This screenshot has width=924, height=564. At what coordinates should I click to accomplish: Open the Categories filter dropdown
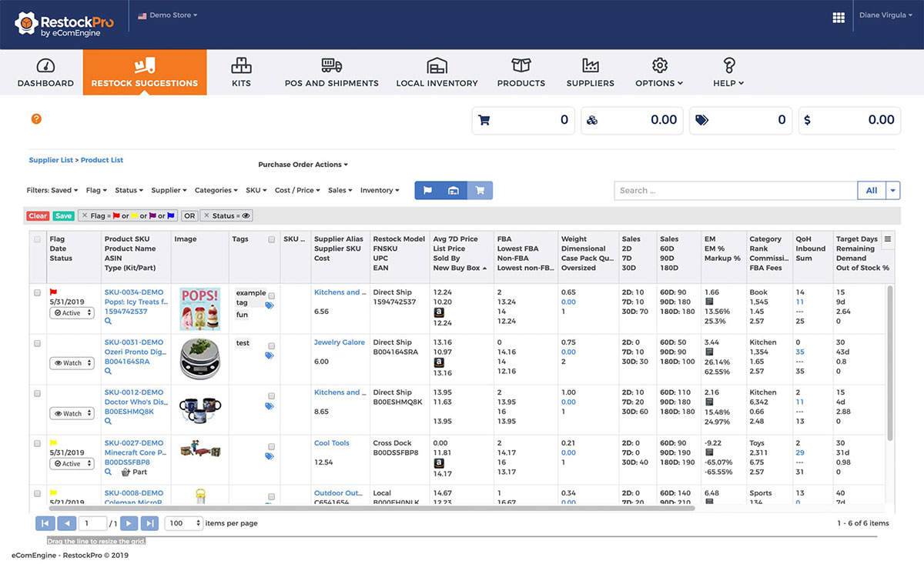[x=216, y=190]
